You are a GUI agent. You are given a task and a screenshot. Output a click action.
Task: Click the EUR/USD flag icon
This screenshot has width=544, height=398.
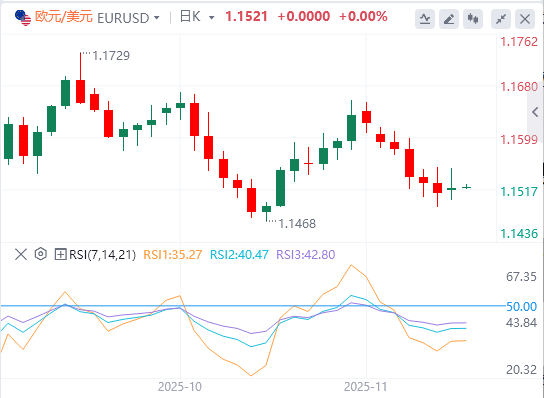pos(23,17)
